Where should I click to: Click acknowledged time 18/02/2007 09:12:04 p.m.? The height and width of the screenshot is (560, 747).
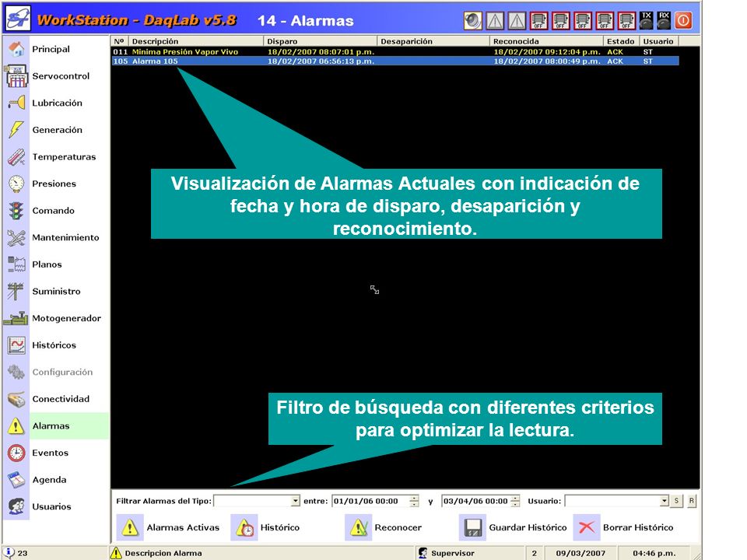pos(546,52)
